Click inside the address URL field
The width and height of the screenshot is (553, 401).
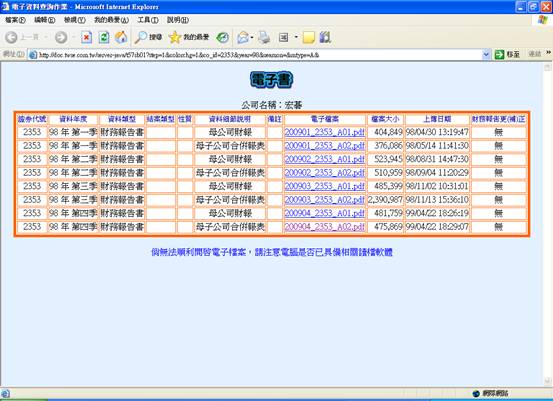pyautogui.click(x=259, y=55)
